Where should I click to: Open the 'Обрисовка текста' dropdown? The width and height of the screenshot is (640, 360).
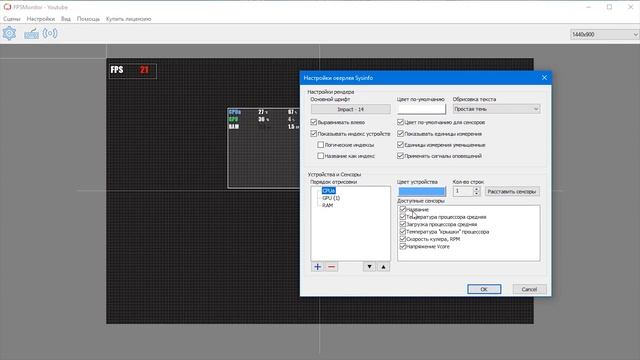tap(496, 109)
